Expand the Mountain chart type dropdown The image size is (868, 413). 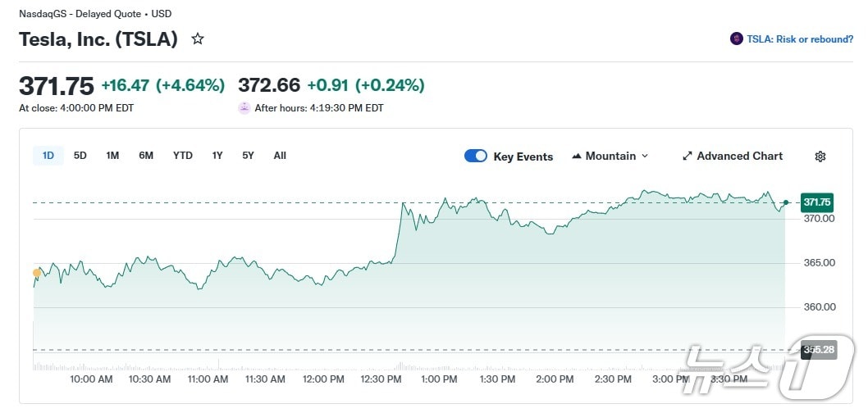(645, 156)
